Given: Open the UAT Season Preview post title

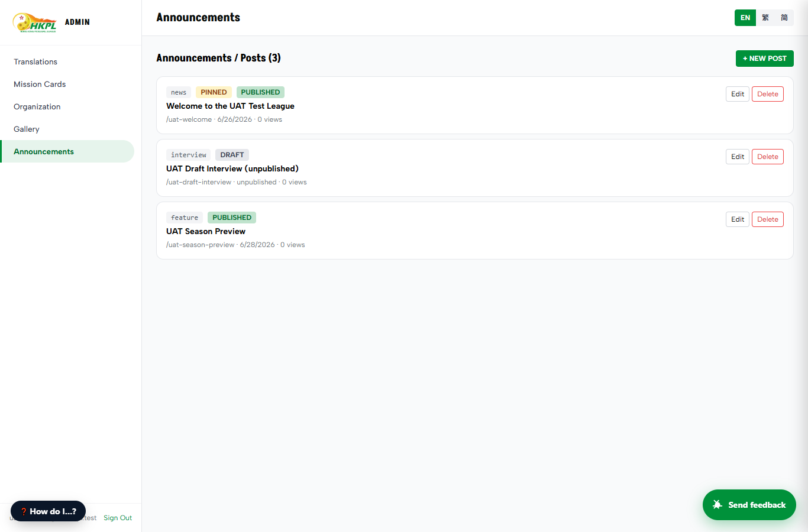Looking at the screenshot, I should coord(206,231).
